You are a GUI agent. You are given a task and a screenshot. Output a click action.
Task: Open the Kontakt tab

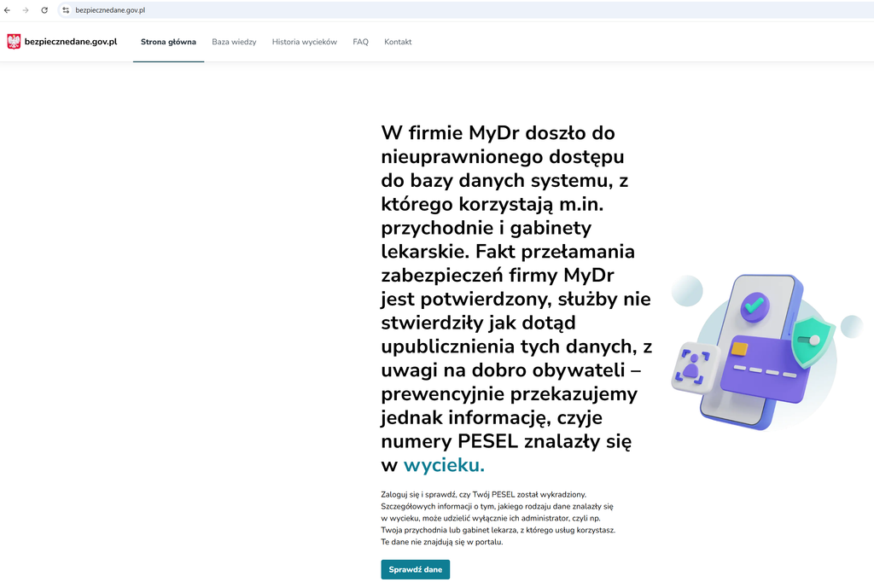click(x=398, y=42)
